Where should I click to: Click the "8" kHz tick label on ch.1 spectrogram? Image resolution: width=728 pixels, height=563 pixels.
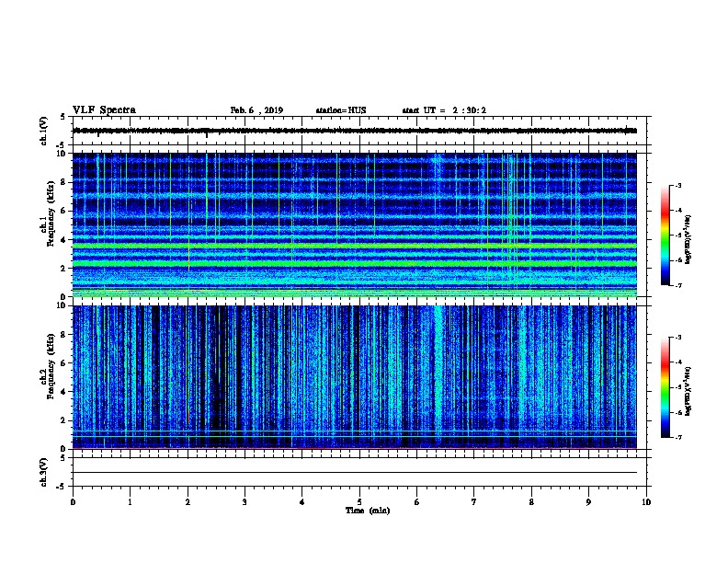click(63, 182)
